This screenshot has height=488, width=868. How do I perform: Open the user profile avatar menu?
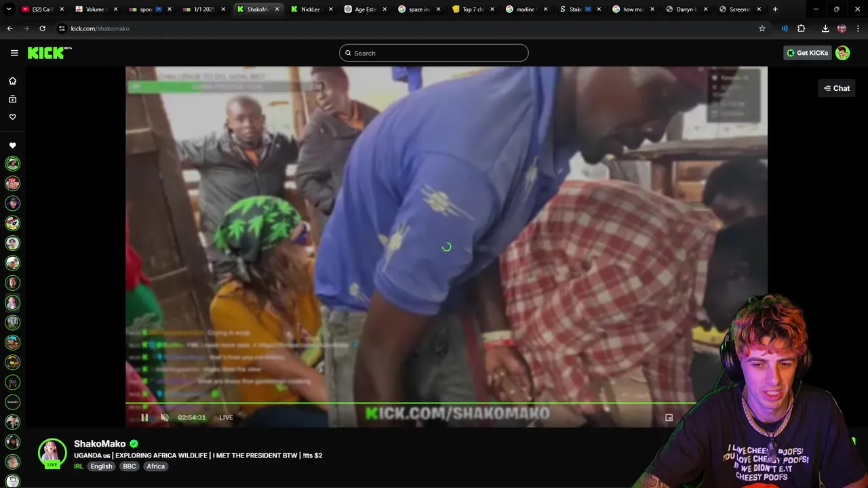coord(842,53)
